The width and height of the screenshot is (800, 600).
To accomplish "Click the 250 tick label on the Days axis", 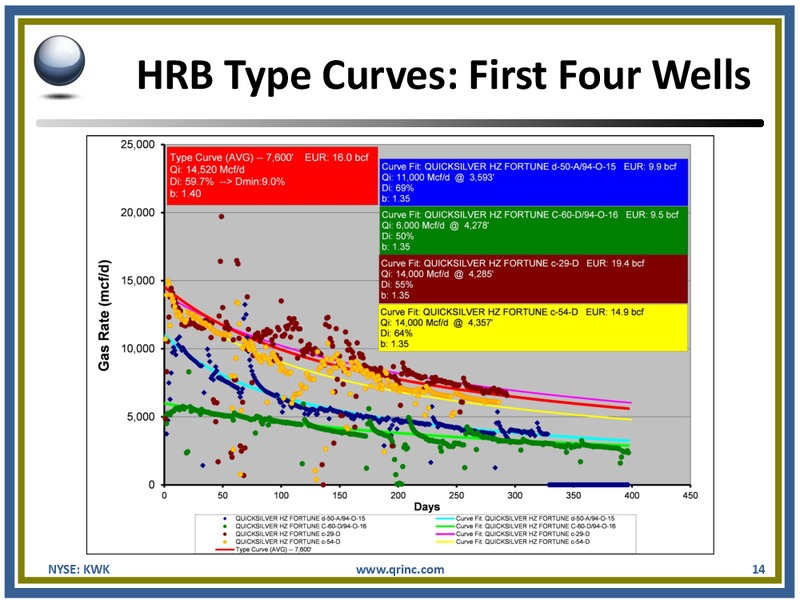I will point(457,495).
